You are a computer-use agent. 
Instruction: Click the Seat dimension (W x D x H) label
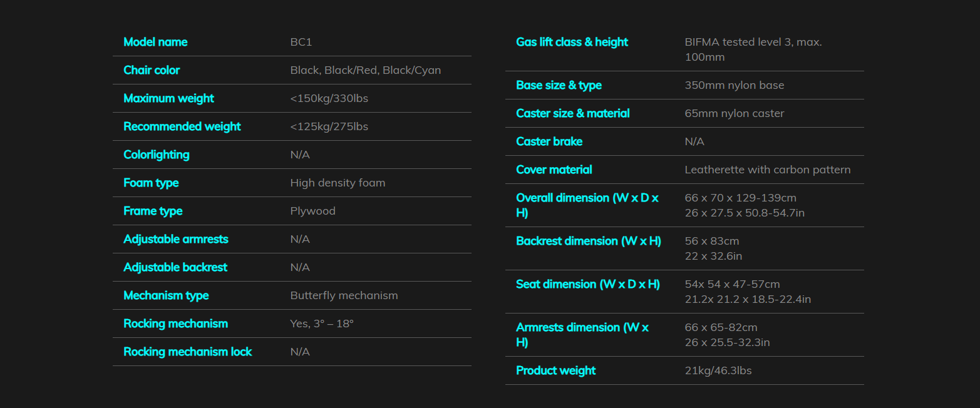point(588,284)
